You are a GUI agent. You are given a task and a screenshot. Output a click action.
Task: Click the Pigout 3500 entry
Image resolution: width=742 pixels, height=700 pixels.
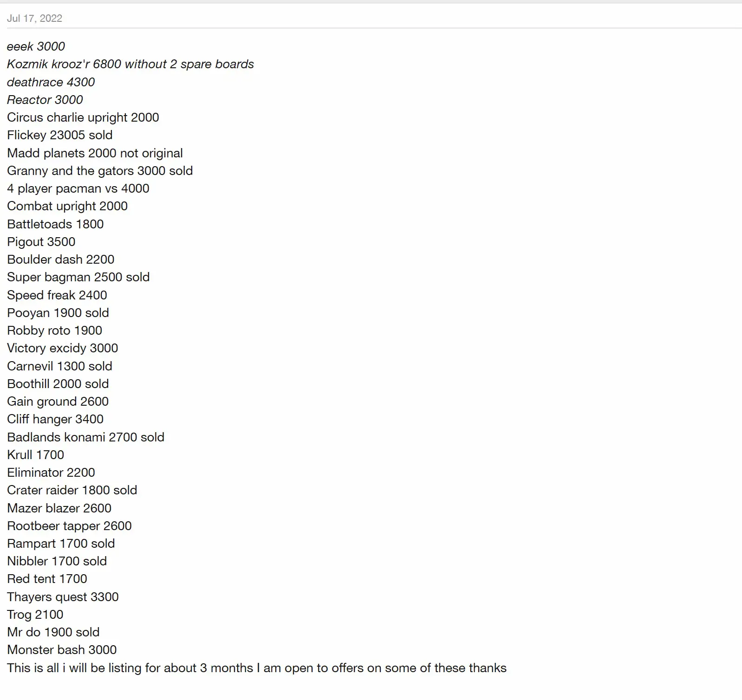point(41,242)
